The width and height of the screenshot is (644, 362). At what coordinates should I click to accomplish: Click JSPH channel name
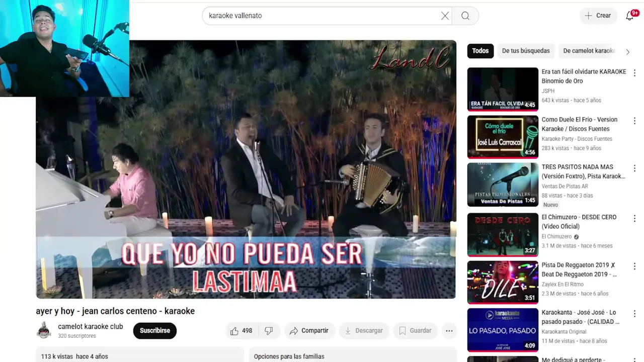pyautogui.click(x=548, y=91)
